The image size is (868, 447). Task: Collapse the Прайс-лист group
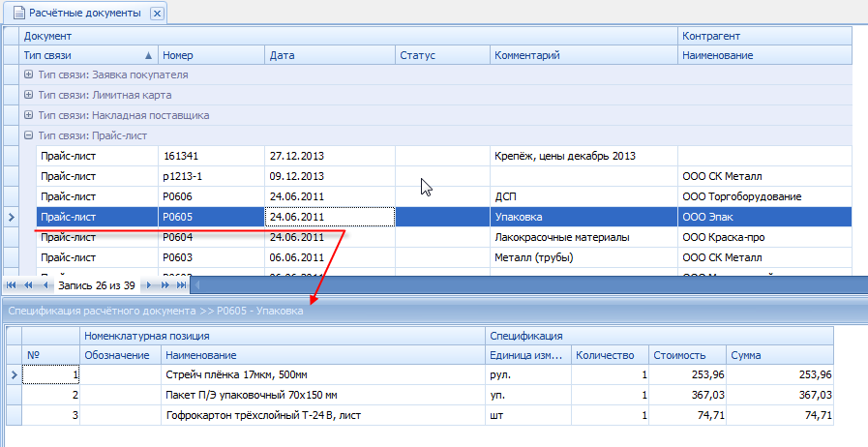pos(28,135)
